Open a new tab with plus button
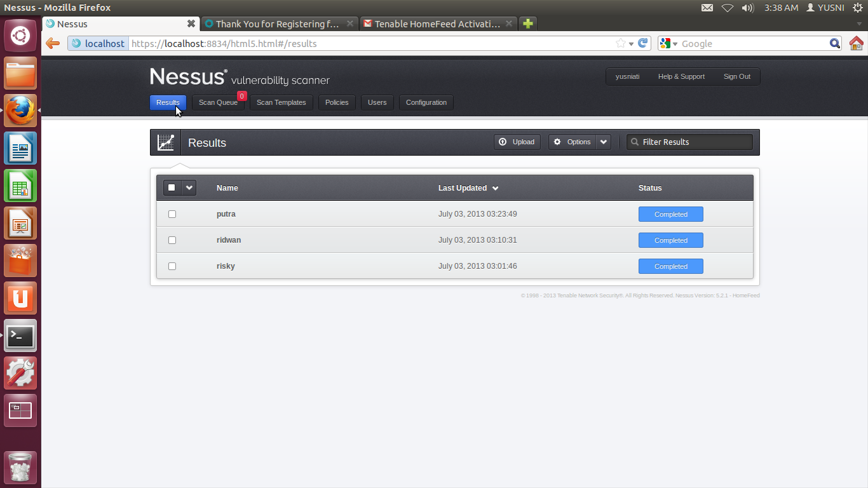The height and width of the screenshot is (488, 868). click(x=527, y=24)
